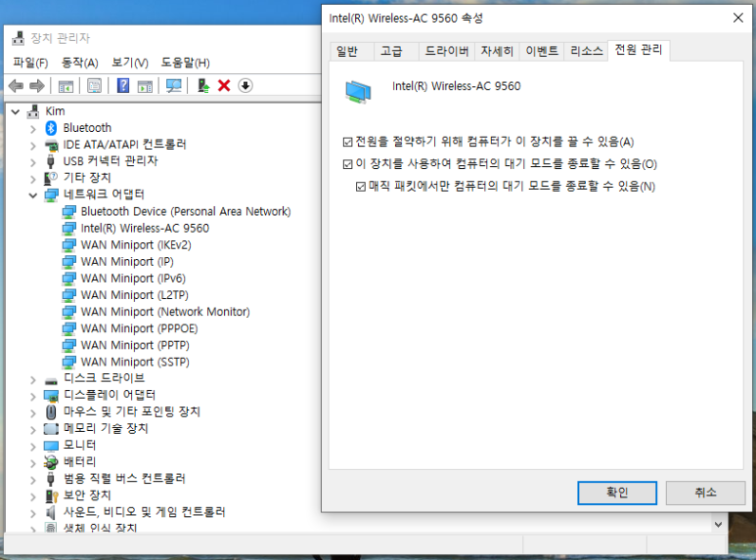
Task: Click the USB 커넥터 관리자 icon
Action: [51, 161]
